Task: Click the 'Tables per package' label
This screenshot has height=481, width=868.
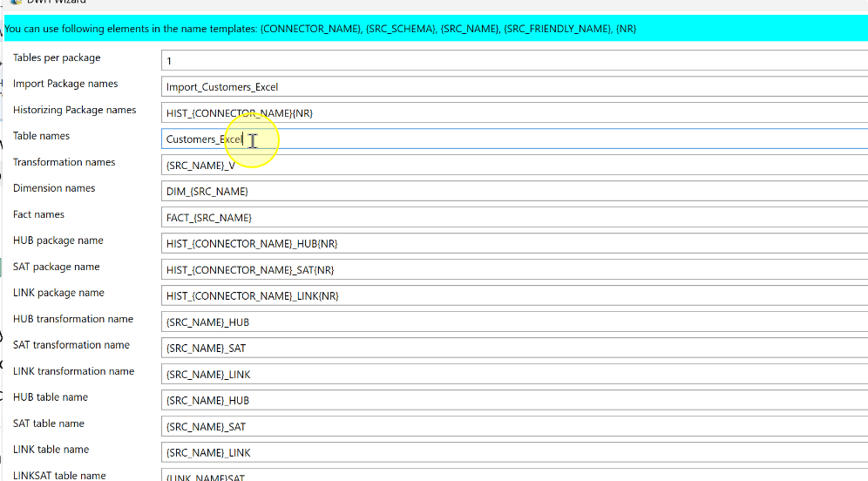Action: 57,58
